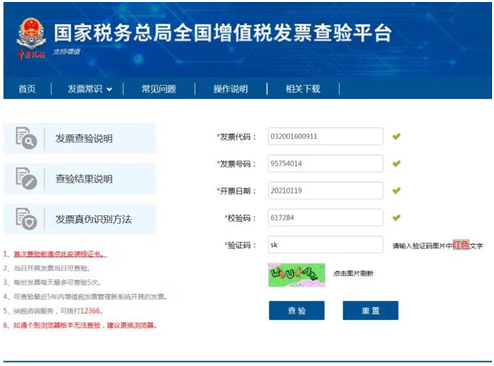The height and width of the screenshot is (366, 494).
Task: Focus the 发票号码 input field
Action: (325, 163)
